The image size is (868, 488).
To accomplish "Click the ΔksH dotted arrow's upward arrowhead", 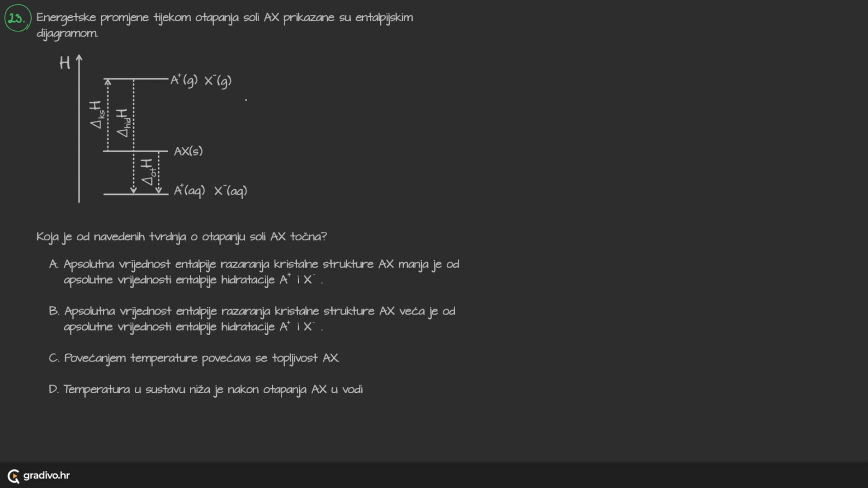I will 108,82.
